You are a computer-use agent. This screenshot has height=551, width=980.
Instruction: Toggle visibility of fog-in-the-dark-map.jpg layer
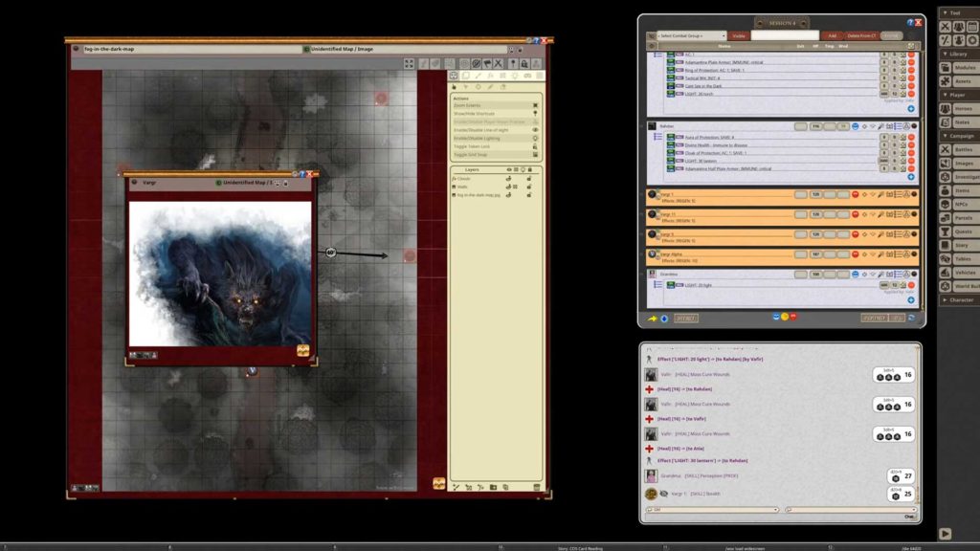point(509,195)
